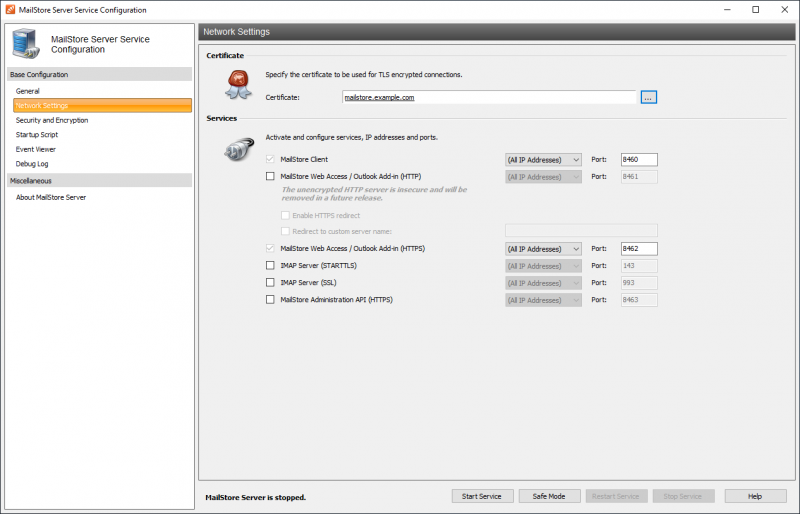Toggle the MailStore Client checkbox
800x514 pixels.
270,159
